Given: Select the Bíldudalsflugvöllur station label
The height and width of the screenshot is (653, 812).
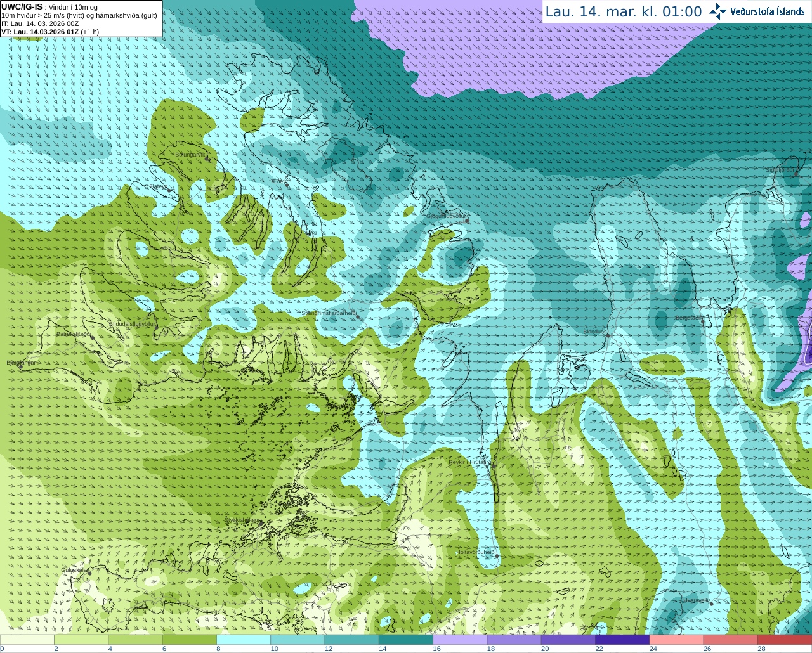Looking at the screenshot, I should point(133,323).
